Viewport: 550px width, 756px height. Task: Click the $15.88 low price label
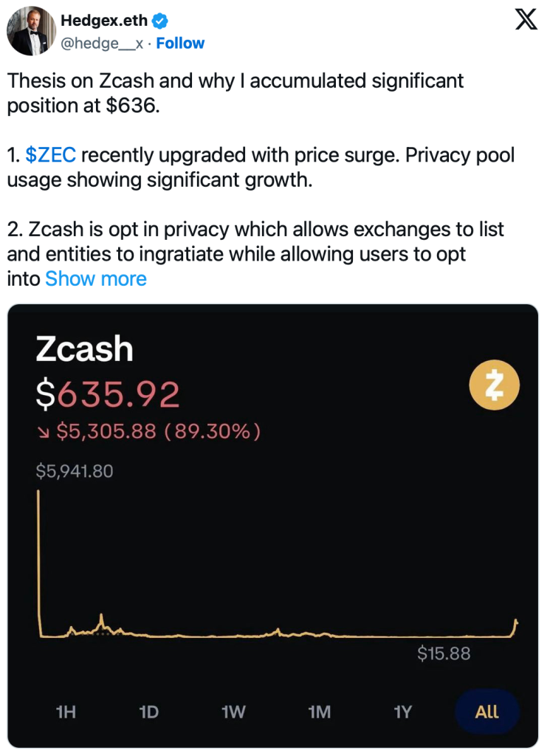(444, 653)
